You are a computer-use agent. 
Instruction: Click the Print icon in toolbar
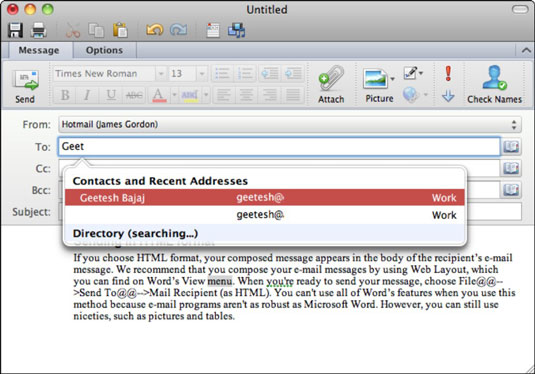coord(39,30)
